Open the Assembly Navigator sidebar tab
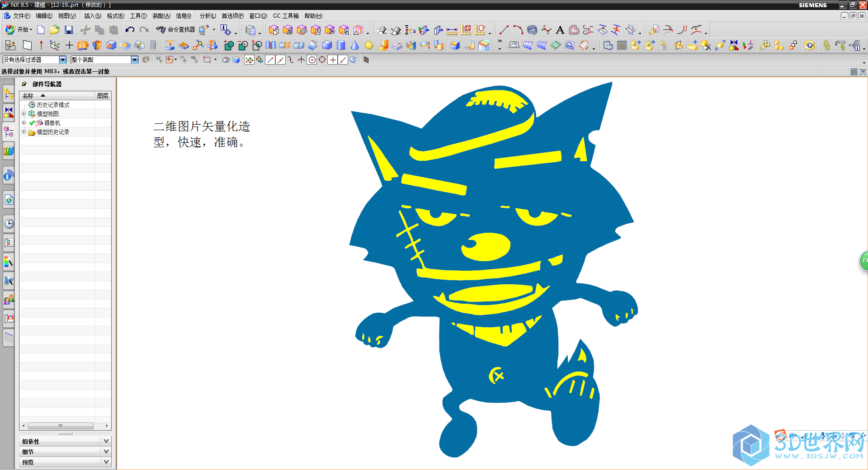The height and width of the screenshot is (470, 868). tap(9, 94)
